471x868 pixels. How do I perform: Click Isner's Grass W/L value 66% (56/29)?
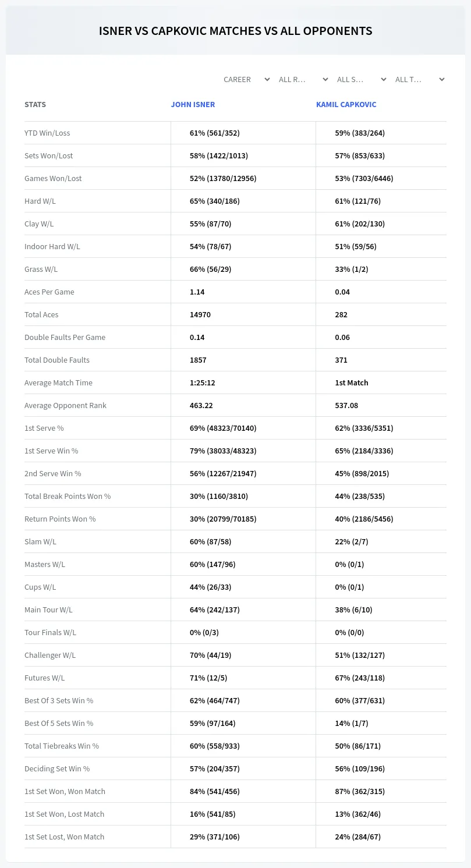tap(213, 269)
